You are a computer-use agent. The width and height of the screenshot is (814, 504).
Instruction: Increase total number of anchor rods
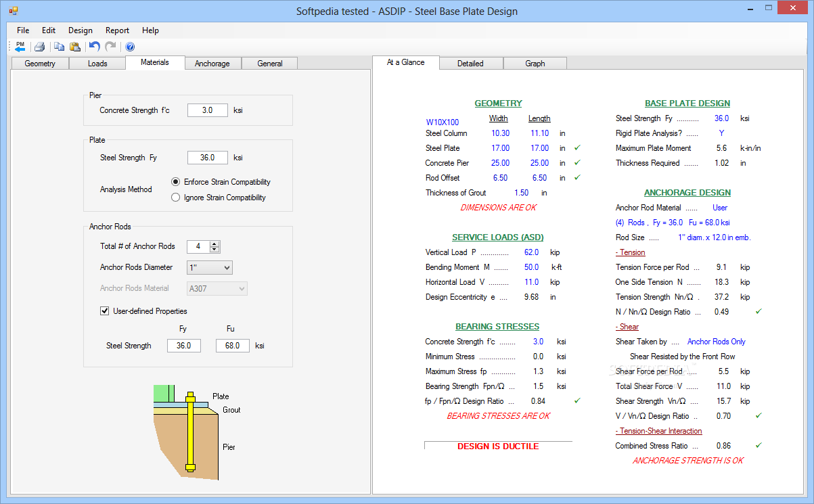pyautogui.click(x=214, y=244)
